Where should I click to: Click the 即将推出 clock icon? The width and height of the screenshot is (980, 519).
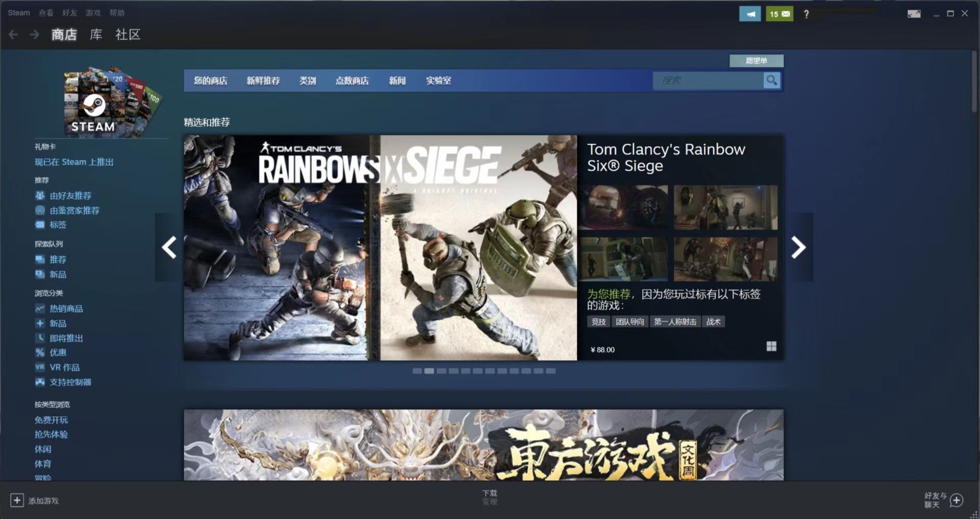point(40,338)
